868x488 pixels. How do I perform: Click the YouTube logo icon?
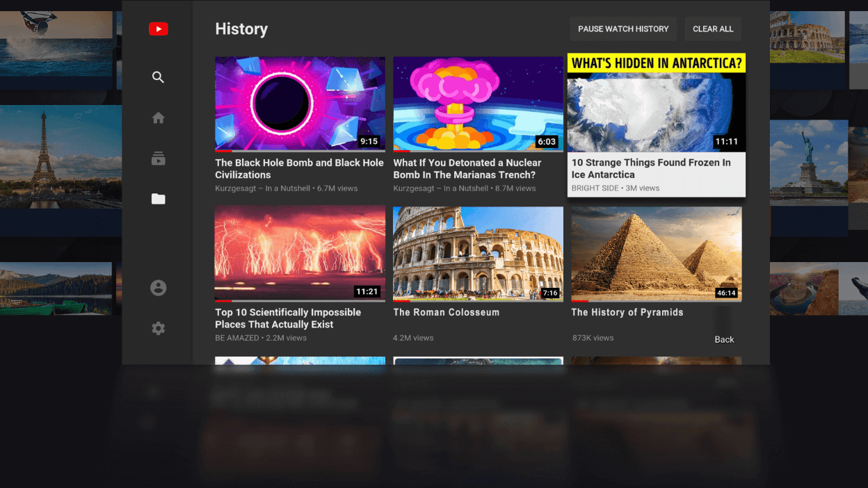[158, 29]
